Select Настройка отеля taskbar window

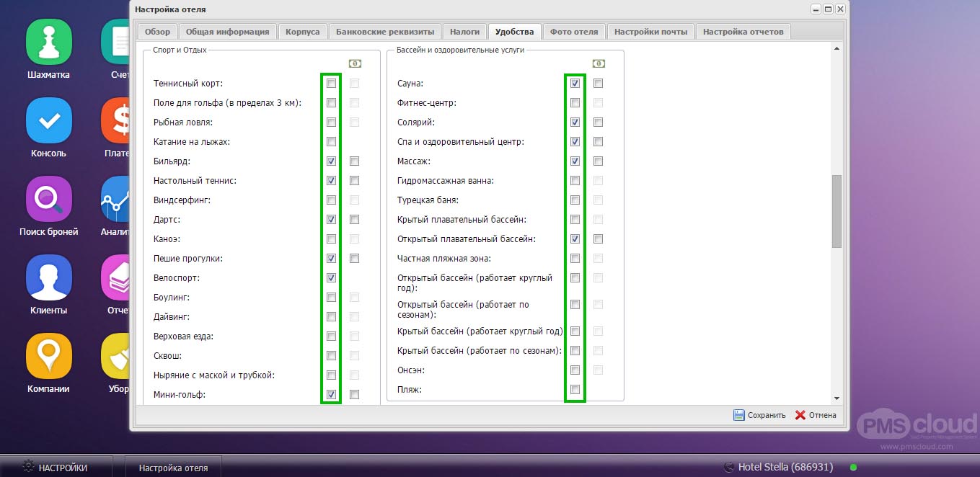[173, 468]
